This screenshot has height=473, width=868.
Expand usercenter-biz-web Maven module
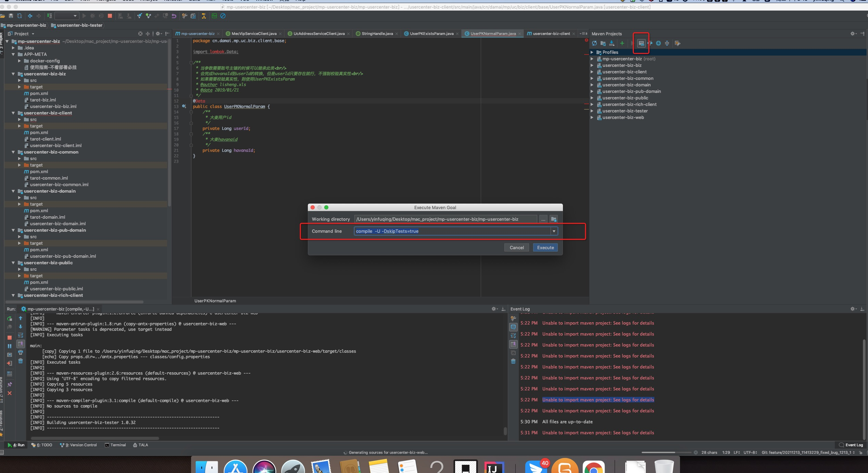[592, 118]
